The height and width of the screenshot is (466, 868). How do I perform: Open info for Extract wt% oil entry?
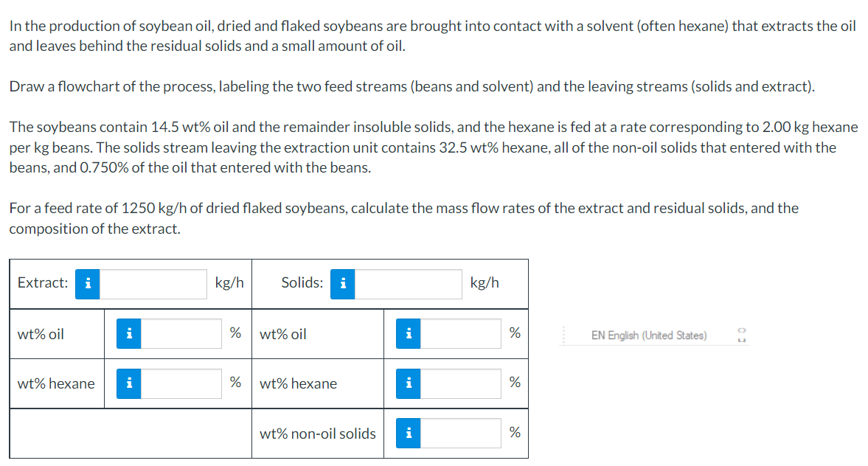128,333
